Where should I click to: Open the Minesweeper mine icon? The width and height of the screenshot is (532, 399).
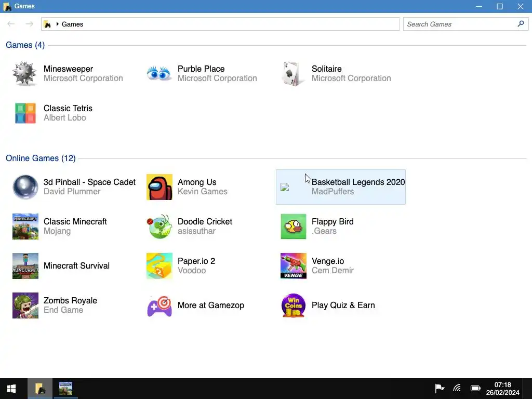point(25,73)
